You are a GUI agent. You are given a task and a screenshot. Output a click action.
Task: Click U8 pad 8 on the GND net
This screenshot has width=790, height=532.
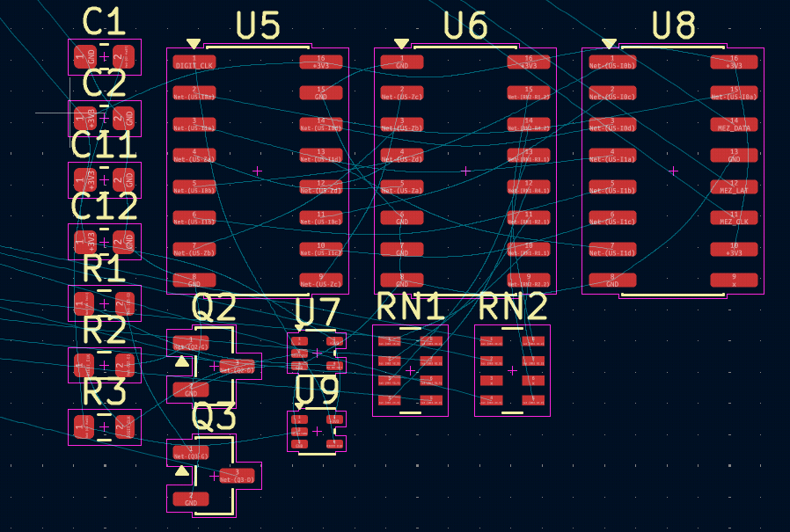(612, 281)
